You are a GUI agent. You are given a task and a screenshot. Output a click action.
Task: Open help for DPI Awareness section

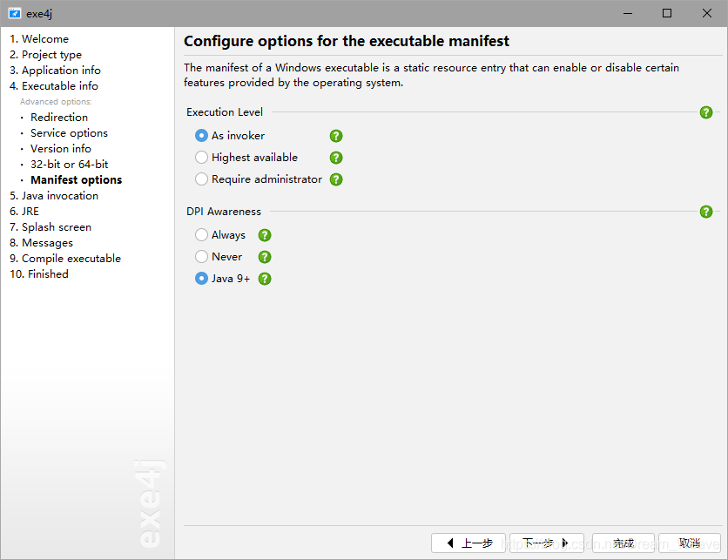pyautogui.click(x=706, y=212)
